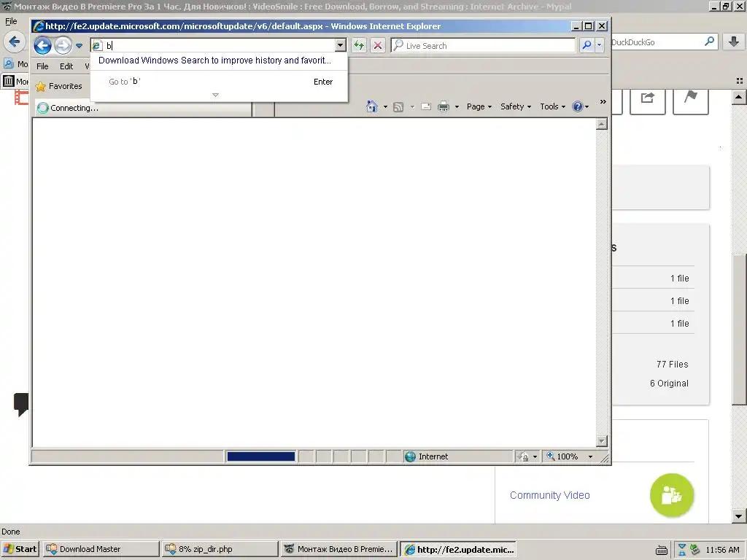Image resolution: width=747 pixels, height=560 pixels.
Task: Open the Community Video link
Action: (550, 495)
